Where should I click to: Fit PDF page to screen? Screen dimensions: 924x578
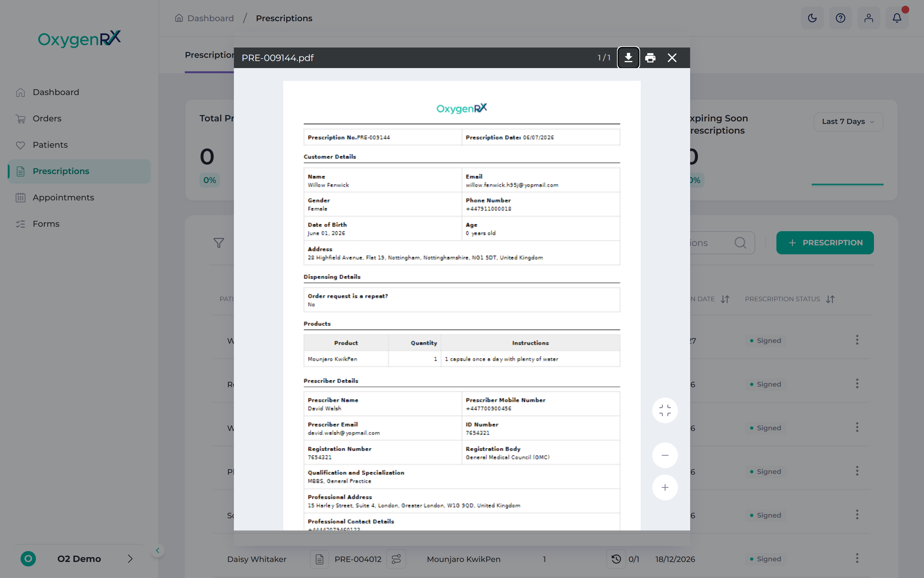(665, 410)
